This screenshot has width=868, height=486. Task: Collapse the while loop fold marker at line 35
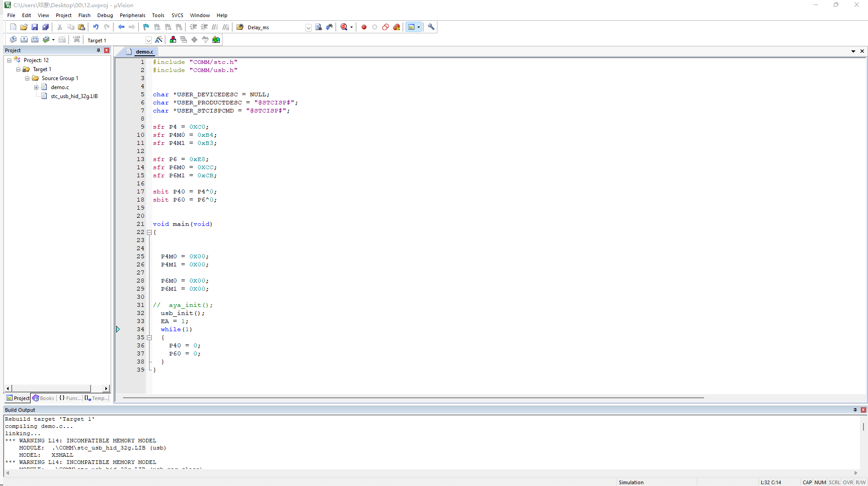(x=150, y=338)
